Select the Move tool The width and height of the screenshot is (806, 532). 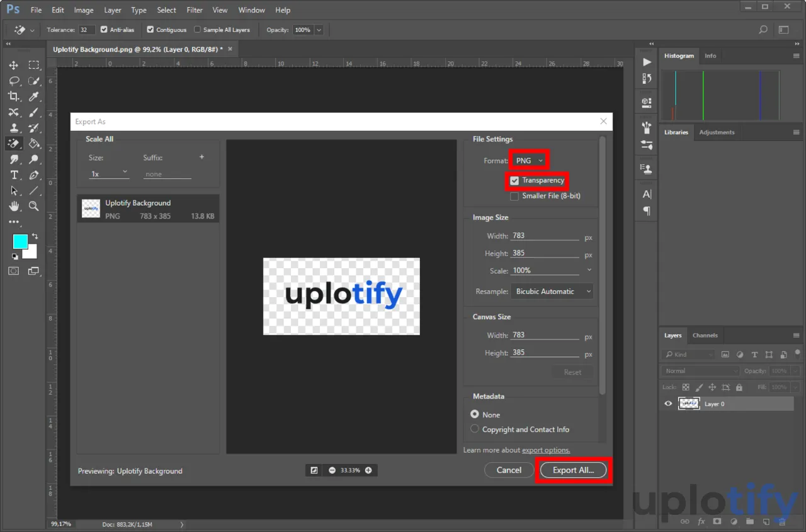(14, 65)
